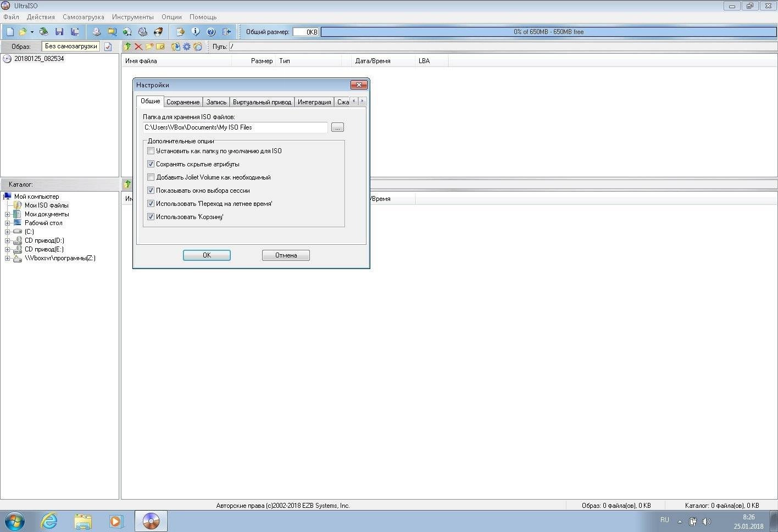
Task: Disable the Использовать 'Корзину' checkbox
Action: [151, 217]
